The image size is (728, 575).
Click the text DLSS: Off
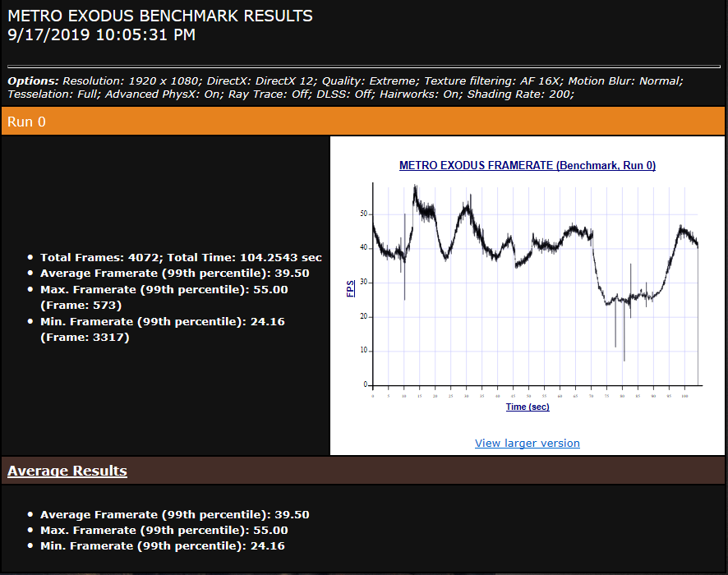tap(343, 94)
